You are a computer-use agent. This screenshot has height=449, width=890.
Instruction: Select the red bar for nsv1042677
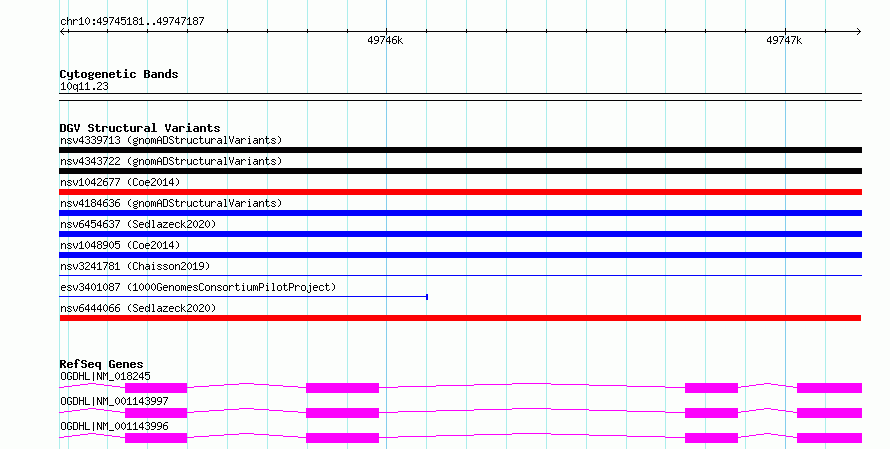460,192
